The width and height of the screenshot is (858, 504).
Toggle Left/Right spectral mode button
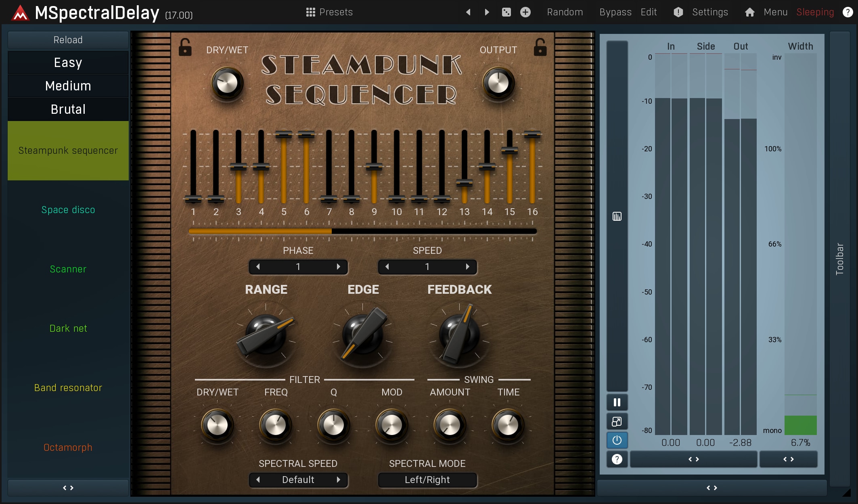click(x=427, y=480)
